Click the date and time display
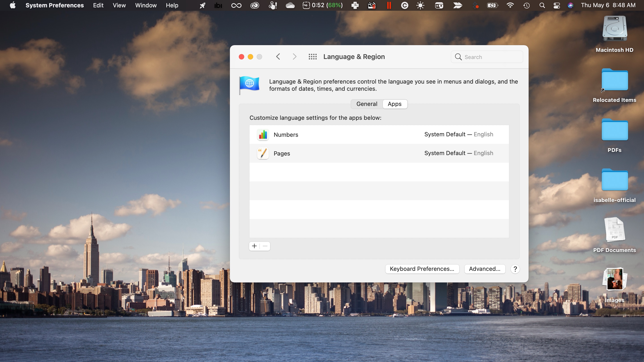 pos(608,5)
